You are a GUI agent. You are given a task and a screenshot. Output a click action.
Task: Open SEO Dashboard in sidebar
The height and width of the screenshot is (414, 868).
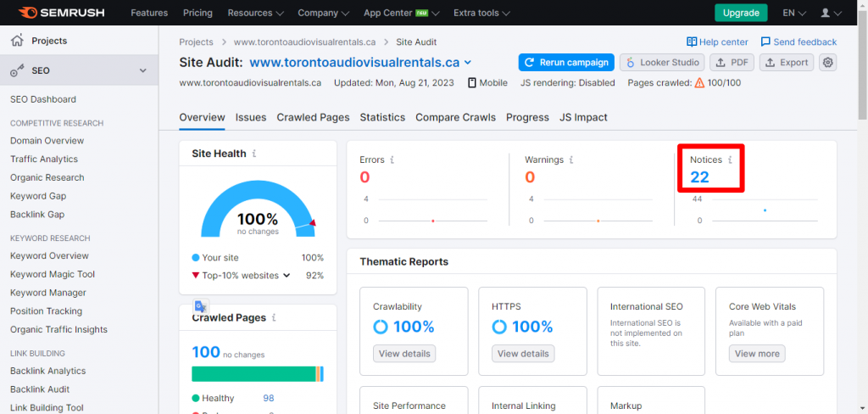pos(43,100)
